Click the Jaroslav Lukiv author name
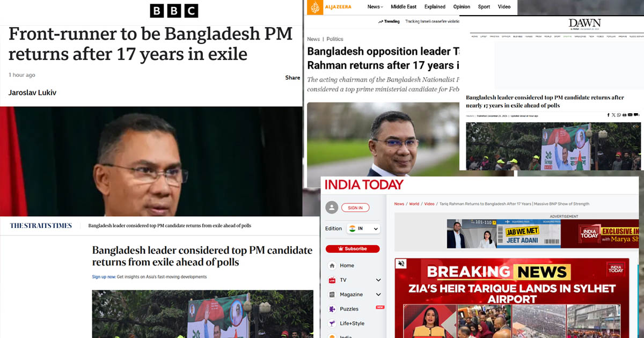Image resolution: width=644 pixels, height=338 pixels. [x=32, y=93]
